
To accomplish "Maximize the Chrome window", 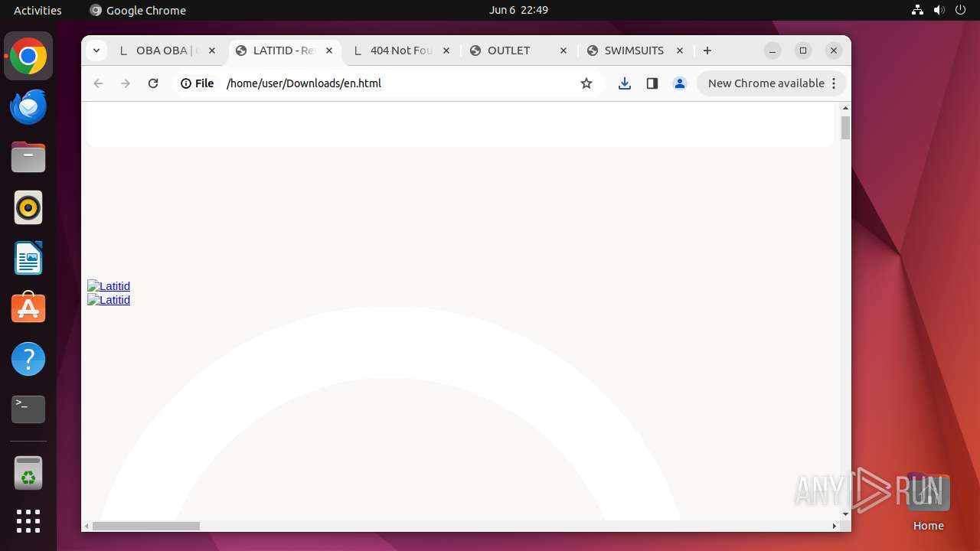I will pyautogui.click(x=803, y=51).
